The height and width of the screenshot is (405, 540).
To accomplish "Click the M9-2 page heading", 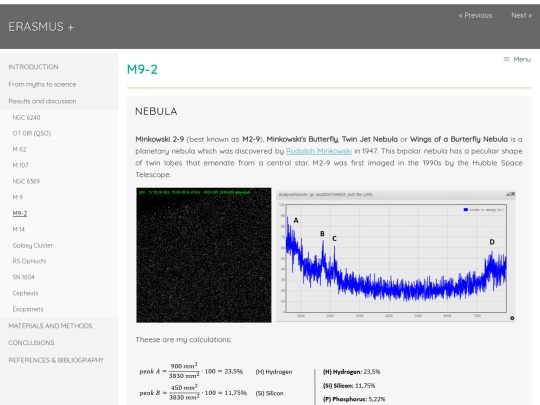I will [142, 70].
